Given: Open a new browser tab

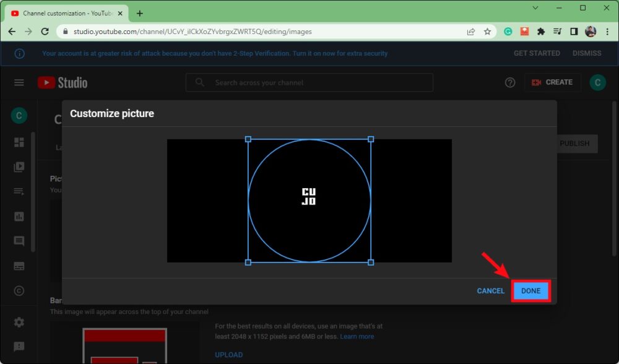Looking at the screenshot, I should click(x=140, y=13).
